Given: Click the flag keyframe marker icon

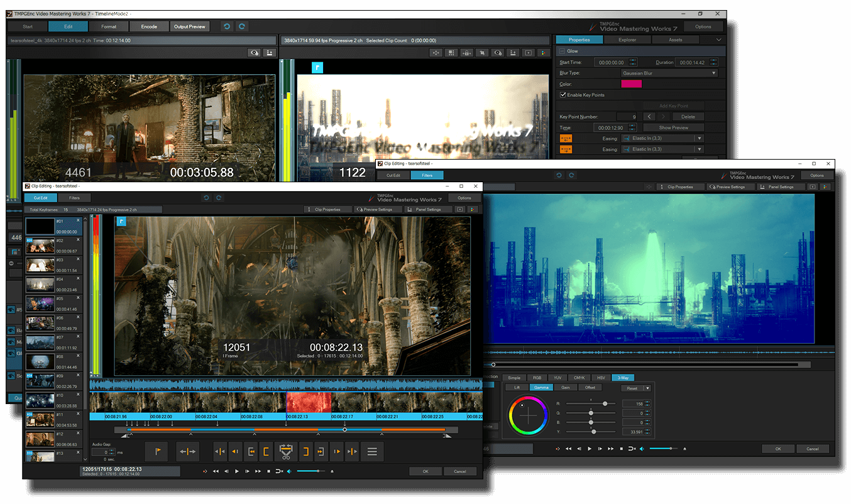Looking at the screenshot, I should point(156,451).
